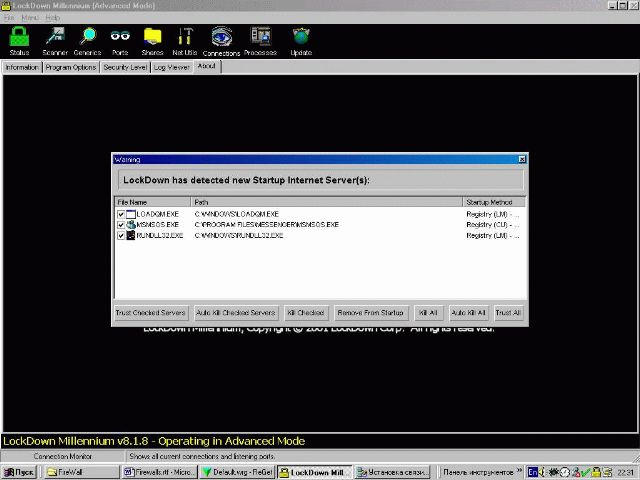
Task: Switch to LockDown Mill taskbar button
Action: [315, 472]
